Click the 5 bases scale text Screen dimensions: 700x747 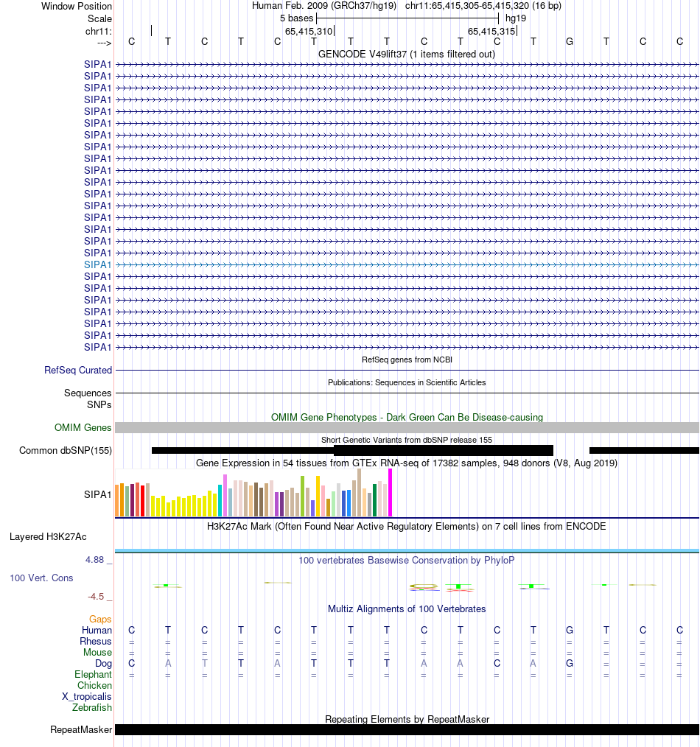[x=296, y=18]
